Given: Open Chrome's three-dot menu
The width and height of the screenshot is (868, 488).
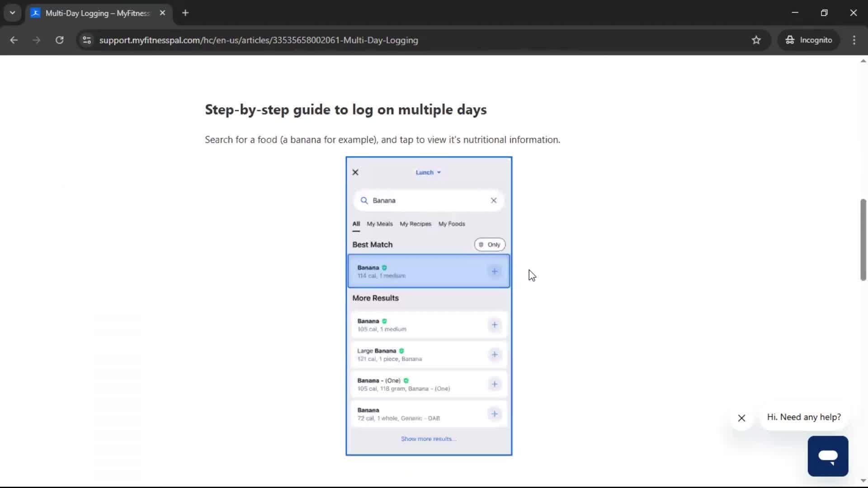Looking at the screenshot, I should tap(854, 40).
